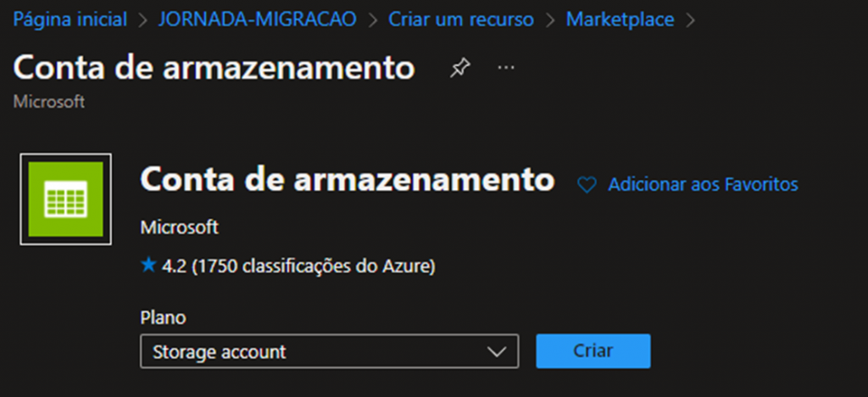Open the JORNADA-MIGRACAO breadcrumb

click(x=258, y=20)
